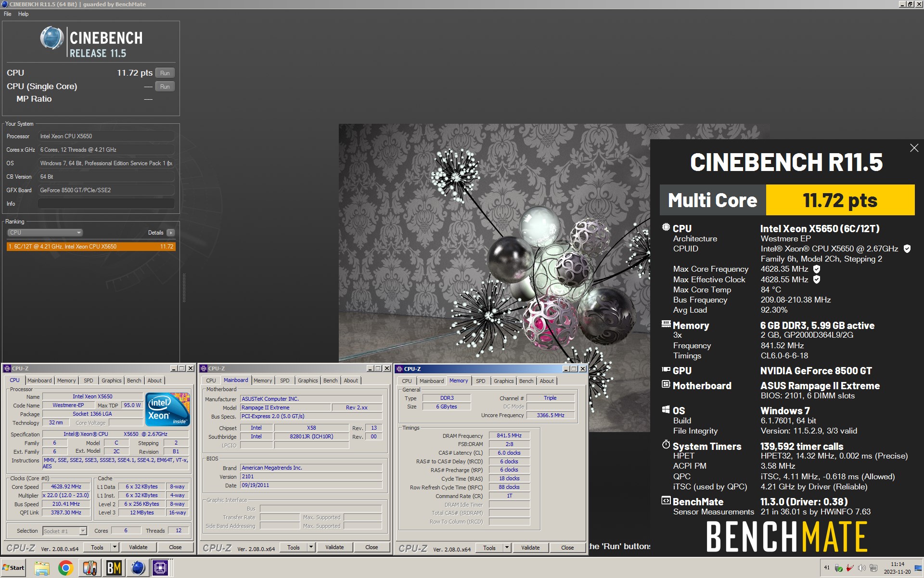Image resolution: width=924 pixels, height=578 pixels.
Task: Click Tools button in middle CPU-Z window
Action: [x=293, y=547]
